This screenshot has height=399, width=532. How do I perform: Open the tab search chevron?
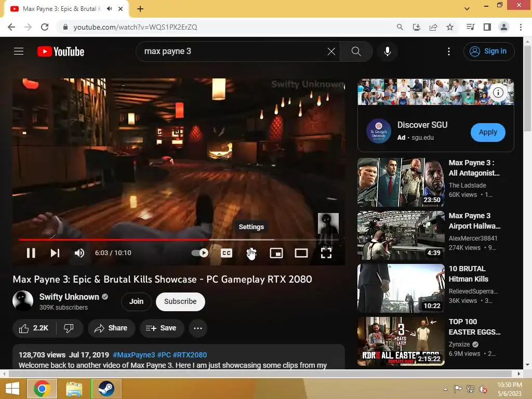467,9
